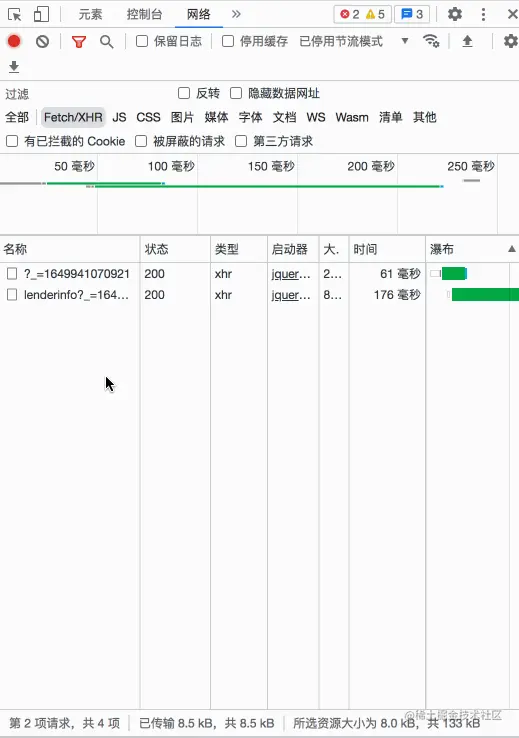Select checkbox of ?_=1649941070921 row
The height and width of the screenshot is (738, 519).
click(x=12, y=273)
